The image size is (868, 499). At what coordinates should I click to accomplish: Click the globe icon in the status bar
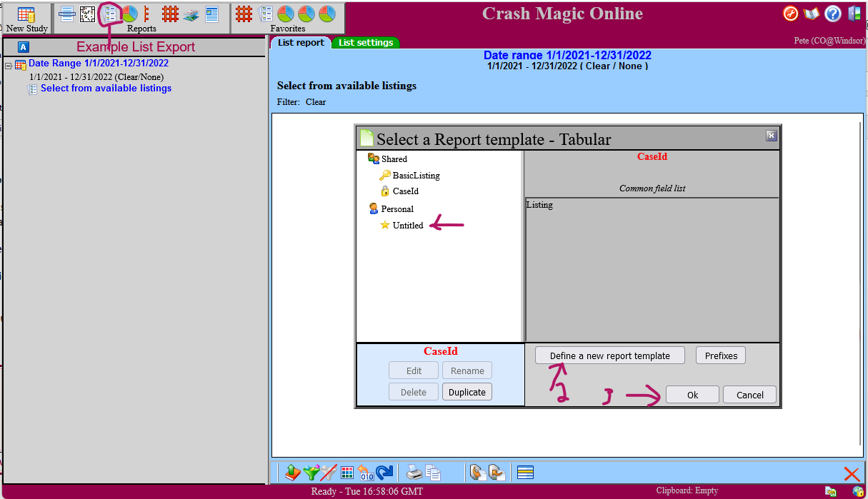click(x=858, y=491)
